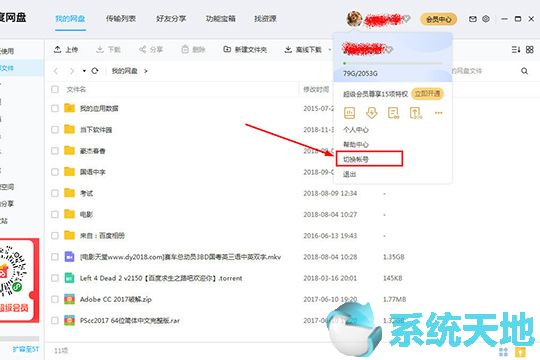Check the box for folder 考试
540x360 pixels.
pyautogui.click(x=55, y=193)
